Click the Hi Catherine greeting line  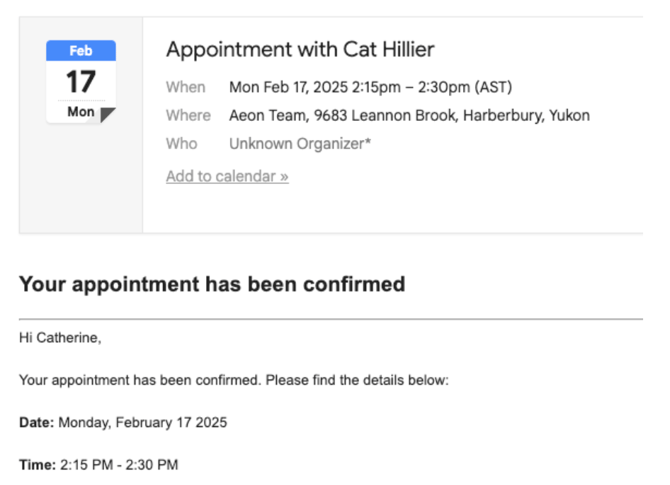(60, 338)
